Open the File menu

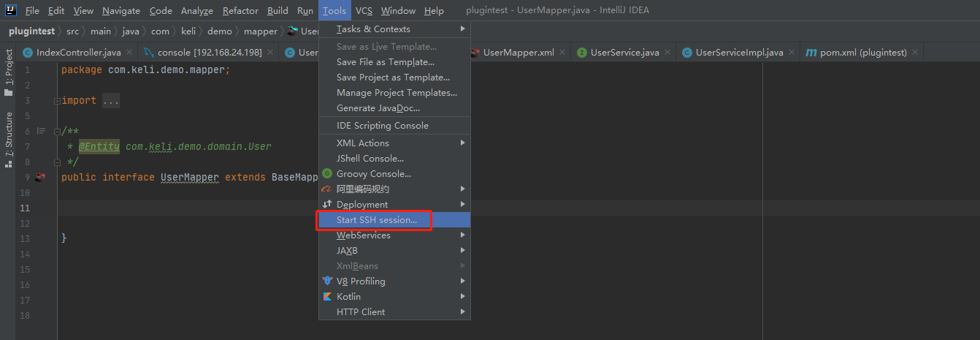32,10
